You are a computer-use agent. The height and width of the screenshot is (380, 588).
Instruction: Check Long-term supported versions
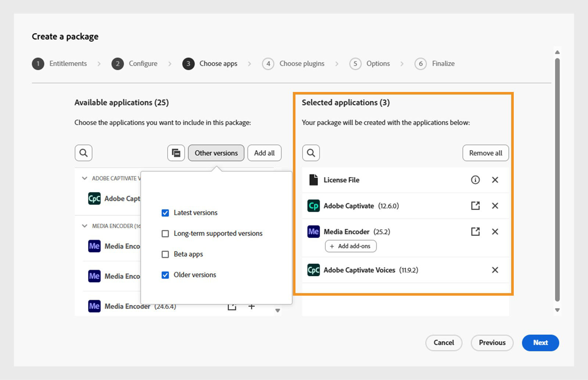(165, 233)
